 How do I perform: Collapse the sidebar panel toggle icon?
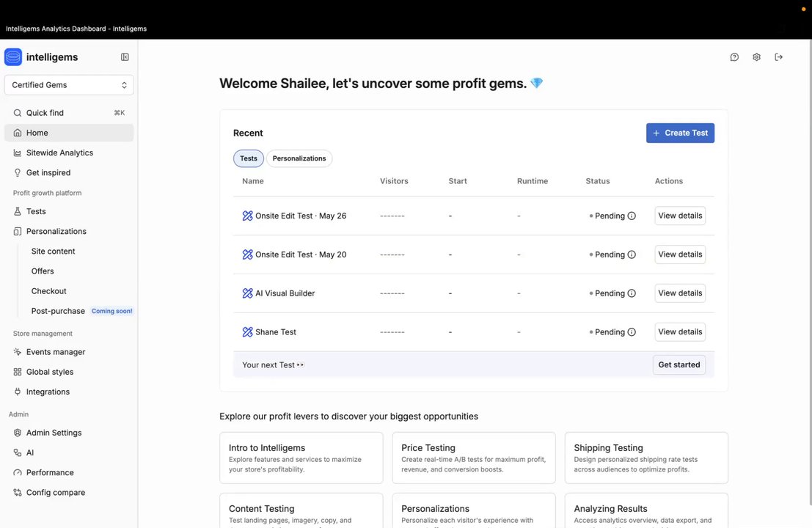[x=125, y=57]
